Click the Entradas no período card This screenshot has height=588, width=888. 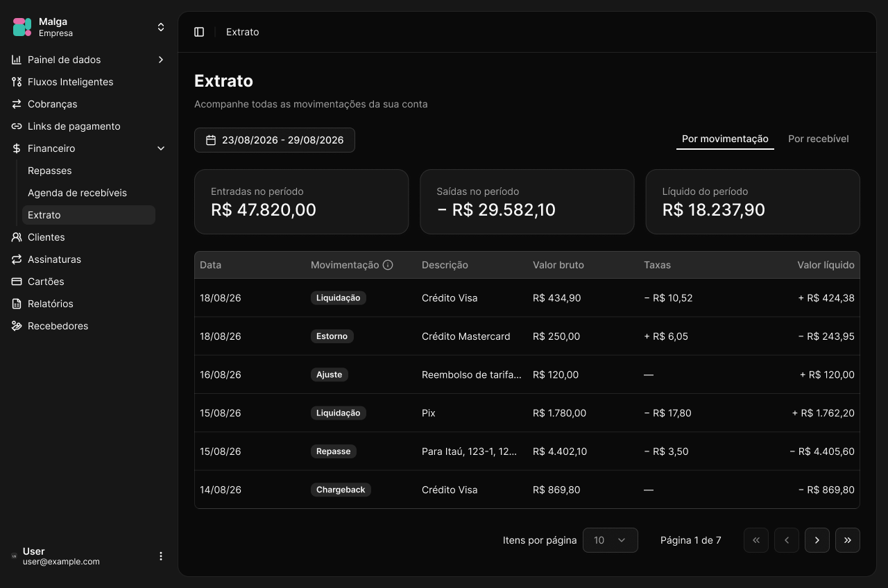click(301, 202)
